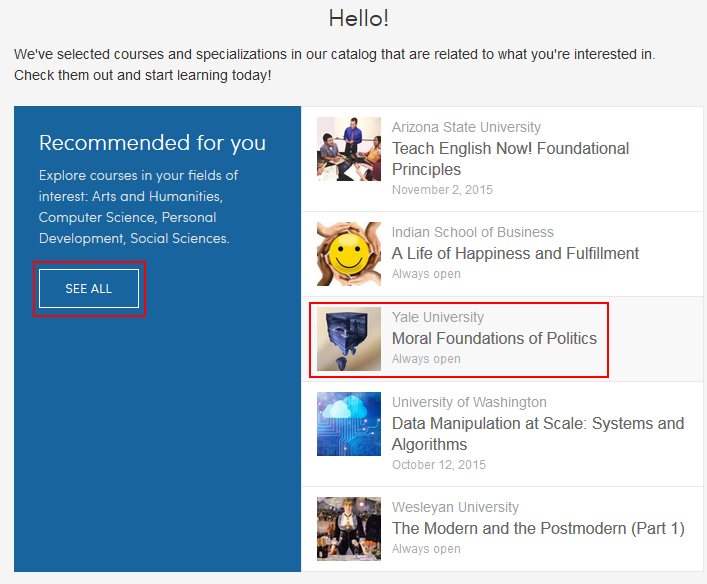Open Teach English Now! Foundational Principles course
Image resolution: width=707 pixels, height=584 pixels.
click(x=510, y=159)
